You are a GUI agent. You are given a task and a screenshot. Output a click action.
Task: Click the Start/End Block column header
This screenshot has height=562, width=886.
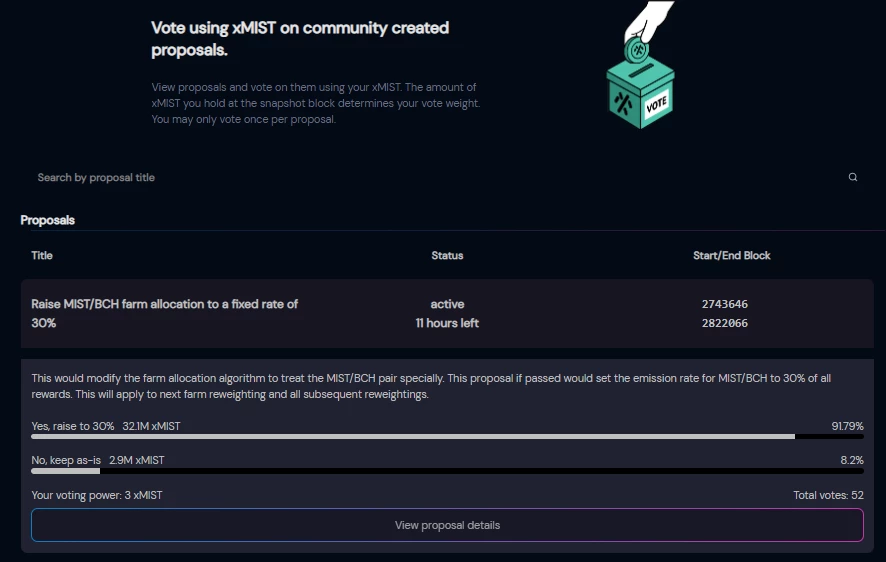[732, 255]
